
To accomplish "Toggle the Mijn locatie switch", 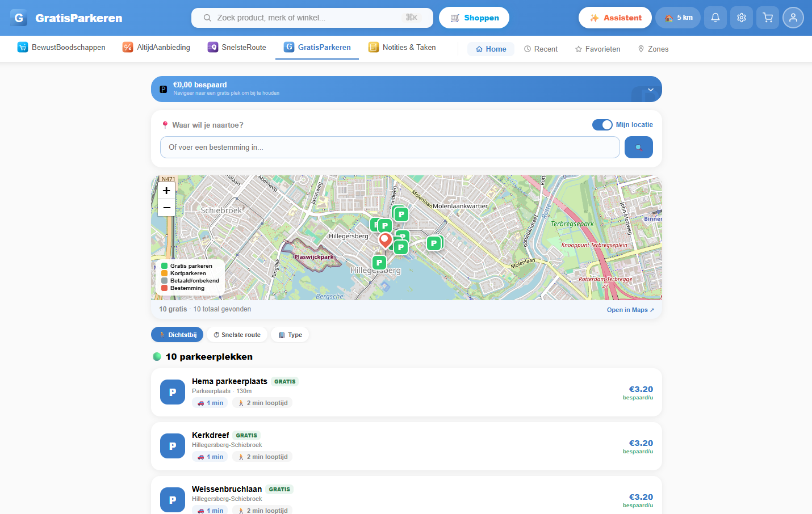I will [x=602, y=125].
